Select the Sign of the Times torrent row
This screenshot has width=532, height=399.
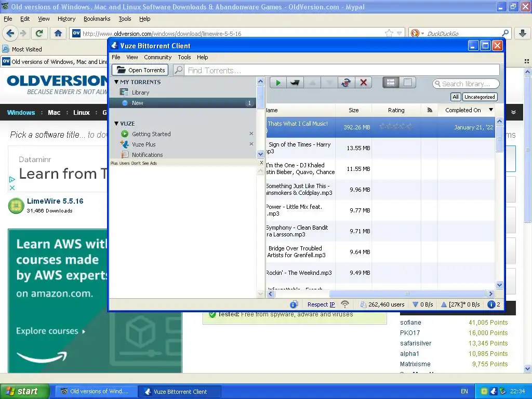pos(380,148)
